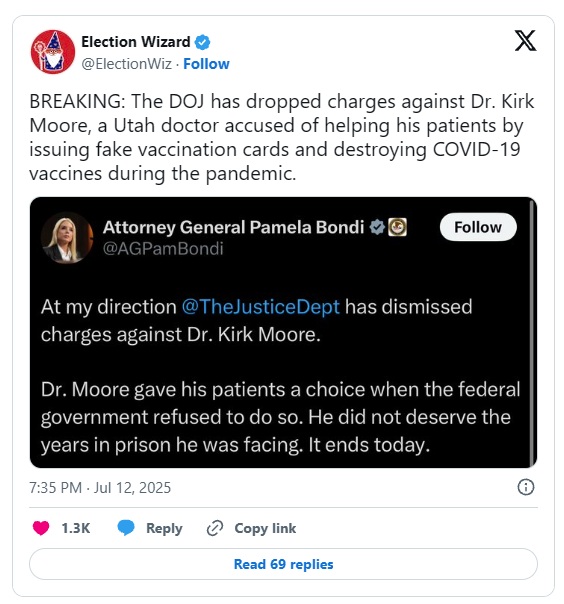Click the Election Wizard display name
The image size is (564, 604).
[136, 42]
